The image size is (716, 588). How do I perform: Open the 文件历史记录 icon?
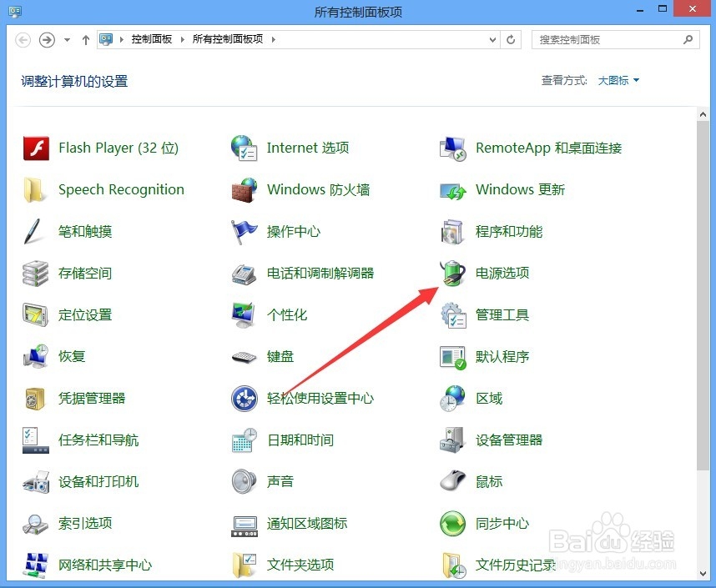(x=453, y=565)
